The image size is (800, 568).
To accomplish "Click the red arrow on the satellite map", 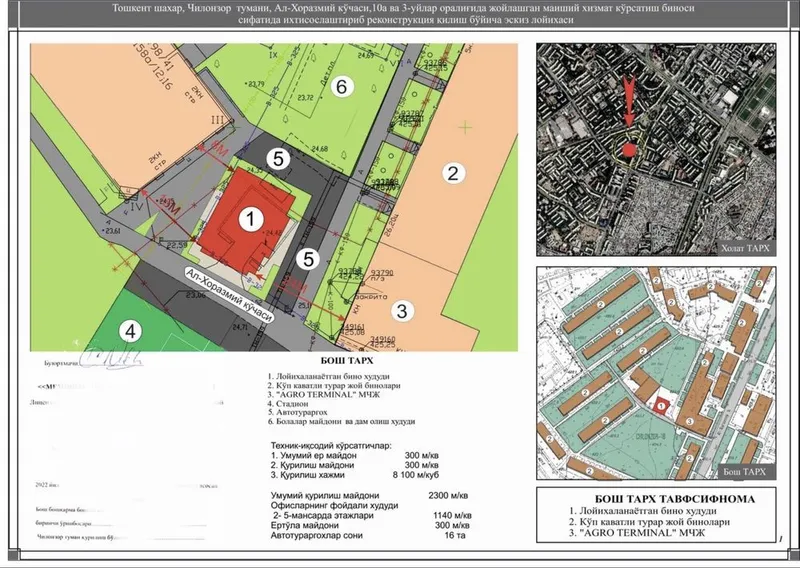I will click(630, 102).
